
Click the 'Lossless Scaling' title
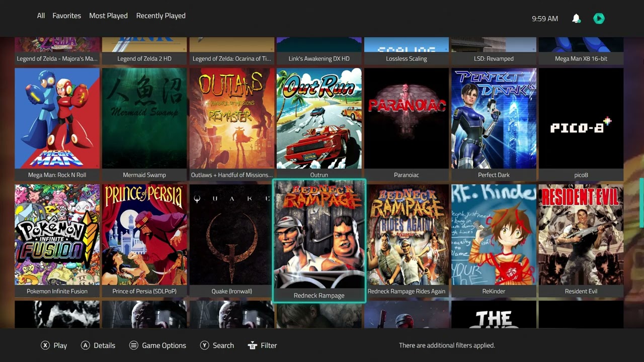tap(407, 59)
